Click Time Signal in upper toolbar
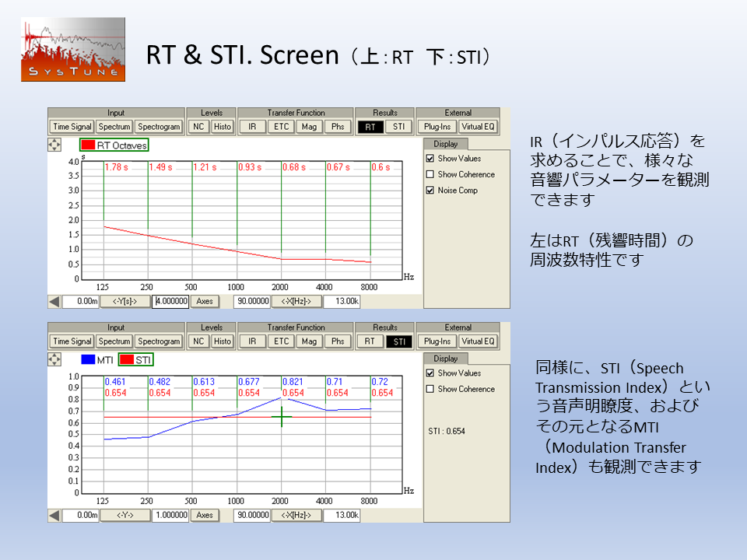The image size is (747, 560). 72,127
